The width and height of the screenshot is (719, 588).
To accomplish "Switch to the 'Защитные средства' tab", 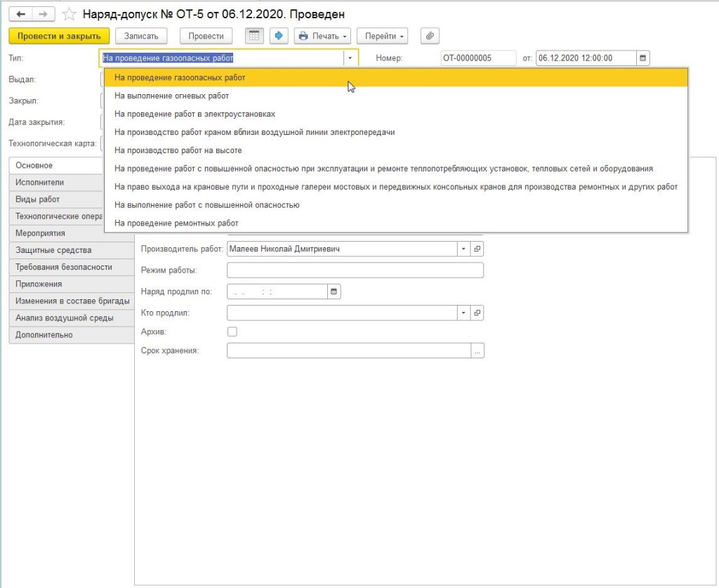I will [53, 250].
